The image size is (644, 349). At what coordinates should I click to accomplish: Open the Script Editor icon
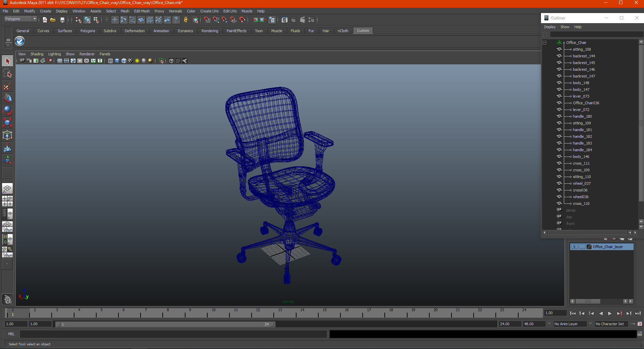point(640,334)
